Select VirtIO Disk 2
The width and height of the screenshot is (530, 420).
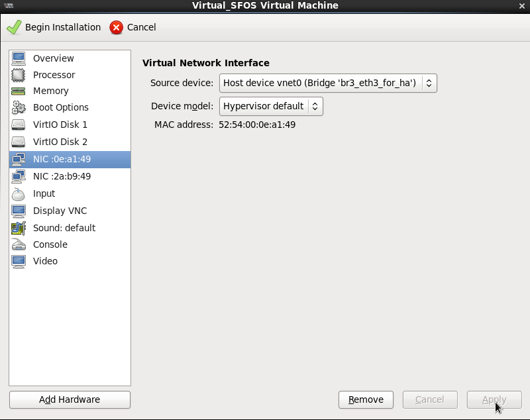point(61,142)
